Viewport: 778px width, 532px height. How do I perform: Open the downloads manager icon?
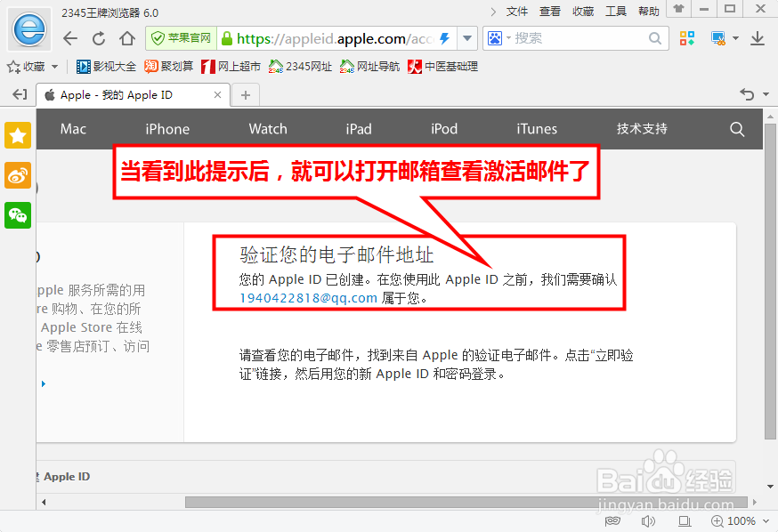point(758,38)
